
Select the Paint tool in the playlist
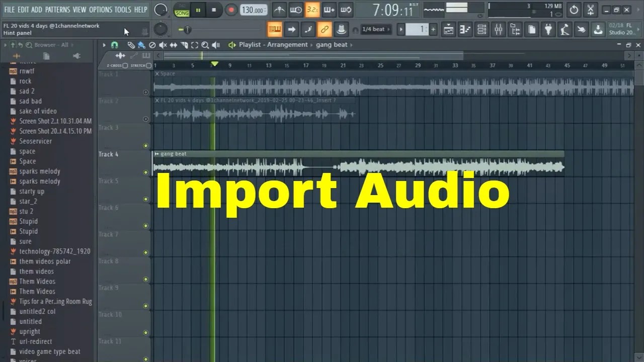pyautogui.click(x=141, y=45)
